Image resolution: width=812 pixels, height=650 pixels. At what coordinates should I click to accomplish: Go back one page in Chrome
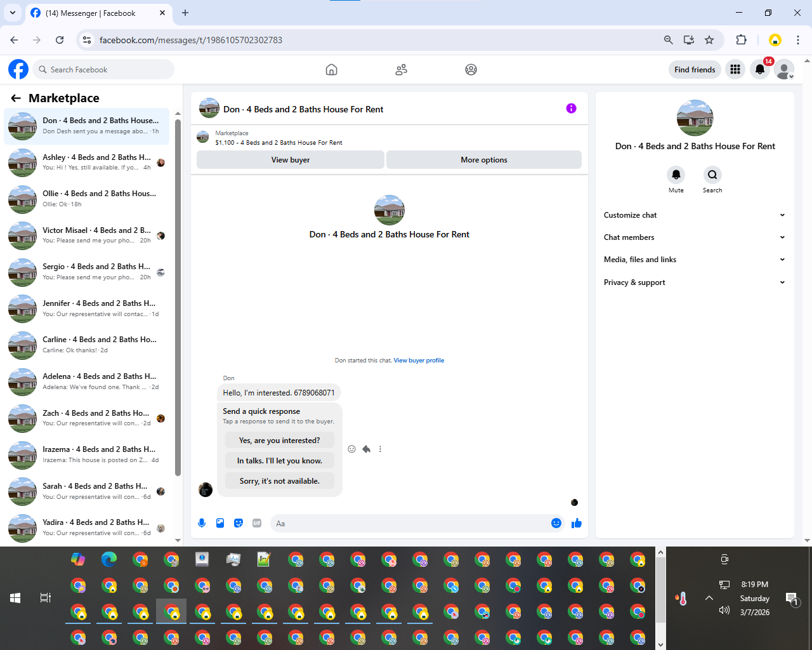point(14,40)
